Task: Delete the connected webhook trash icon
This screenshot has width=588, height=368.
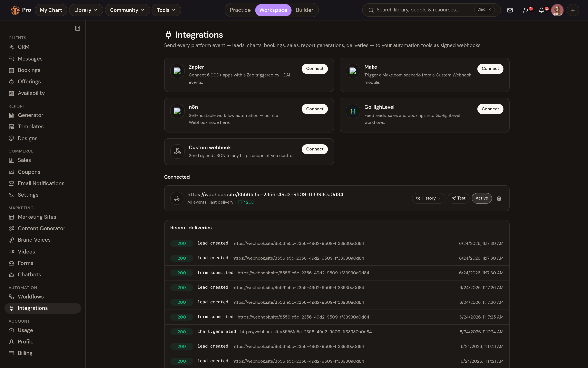Action: 499,198
